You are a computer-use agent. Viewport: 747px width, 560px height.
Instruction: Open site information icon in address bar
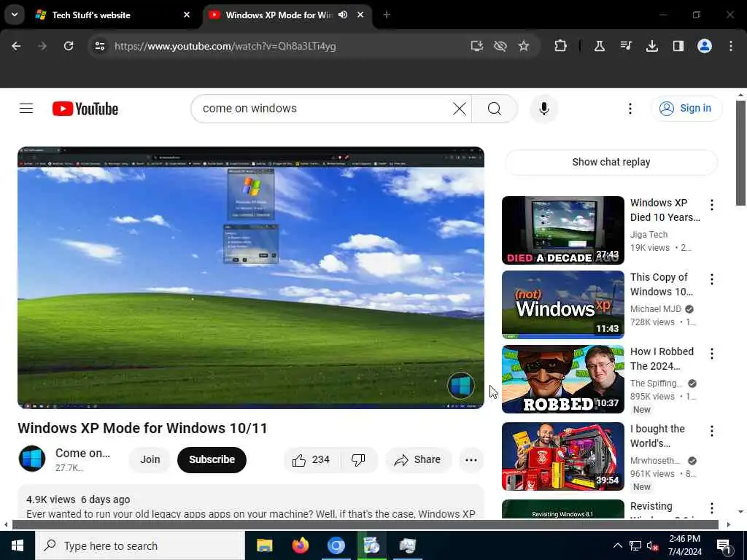99,46
